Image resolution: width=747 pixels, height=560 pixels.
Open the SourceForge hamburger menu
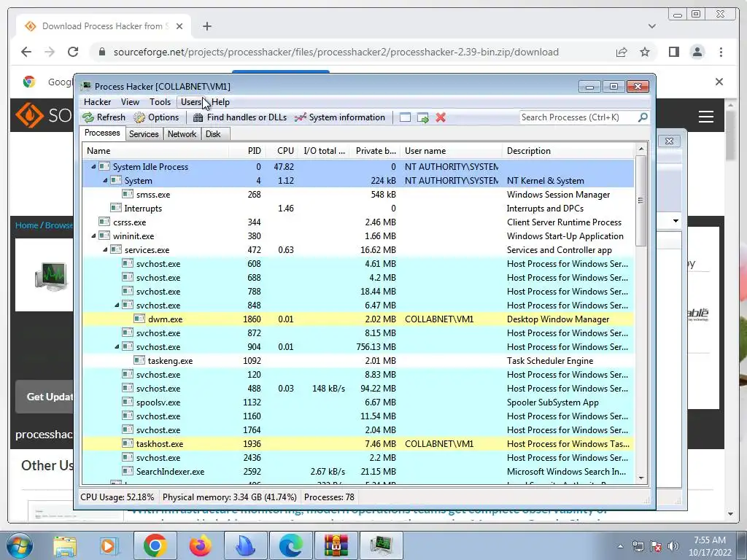(705, 117)
